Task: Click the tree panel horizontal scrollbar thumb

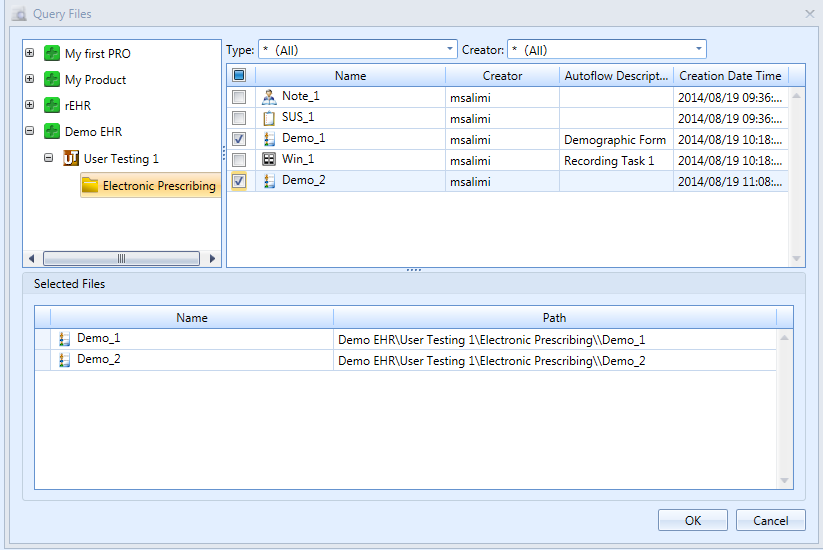Action: pyautogui.click(x=121, y=258)
